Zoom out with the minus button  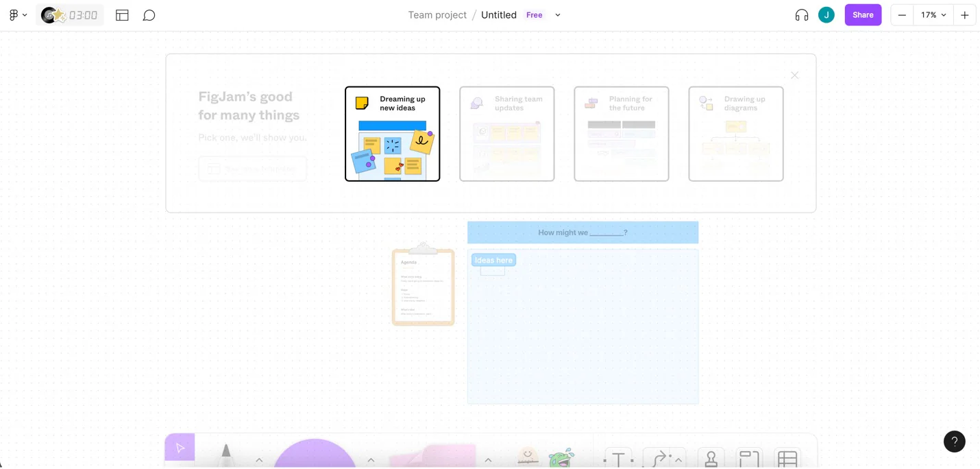point(902,15)
